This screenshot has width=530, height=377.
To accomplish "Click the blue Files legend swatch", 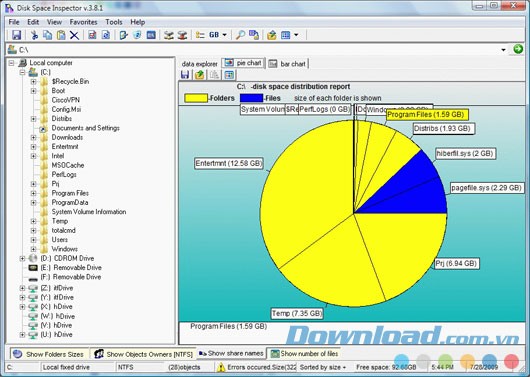I will [x=251, y=98].
